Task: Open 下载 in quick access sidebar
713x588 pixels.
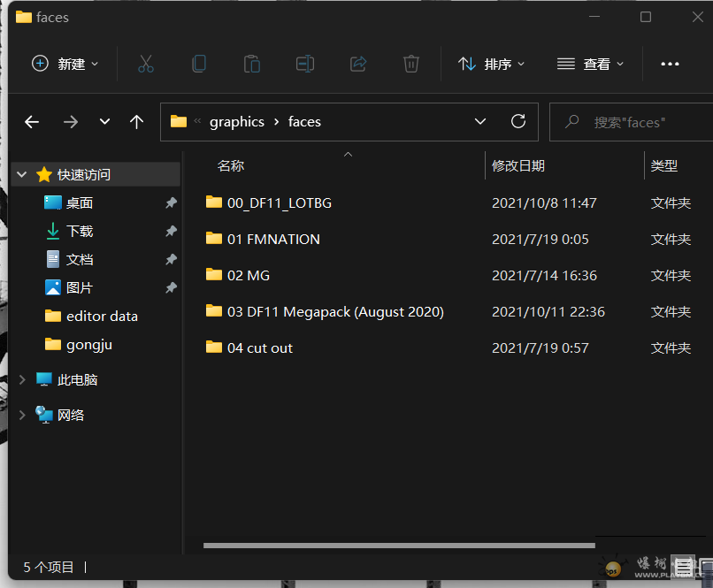Action: pyautogui.click(x=79, y=231)
